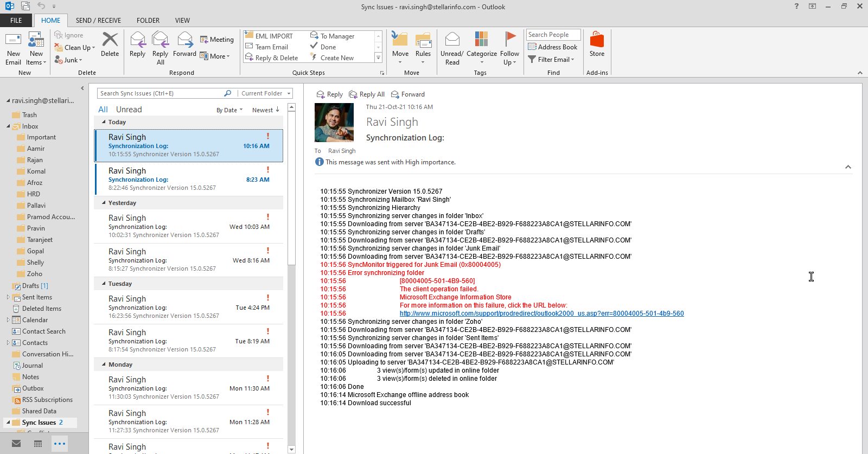Open Outlook Help question mark
Screen dimensions: 868x454
coord(796,6)
